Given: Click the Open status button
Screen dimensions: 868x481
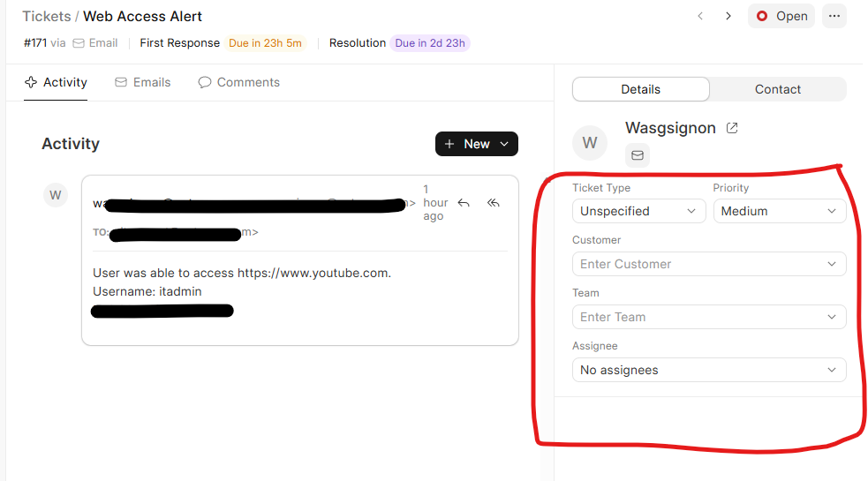Looking at the screenshot, I should (781, 16).
